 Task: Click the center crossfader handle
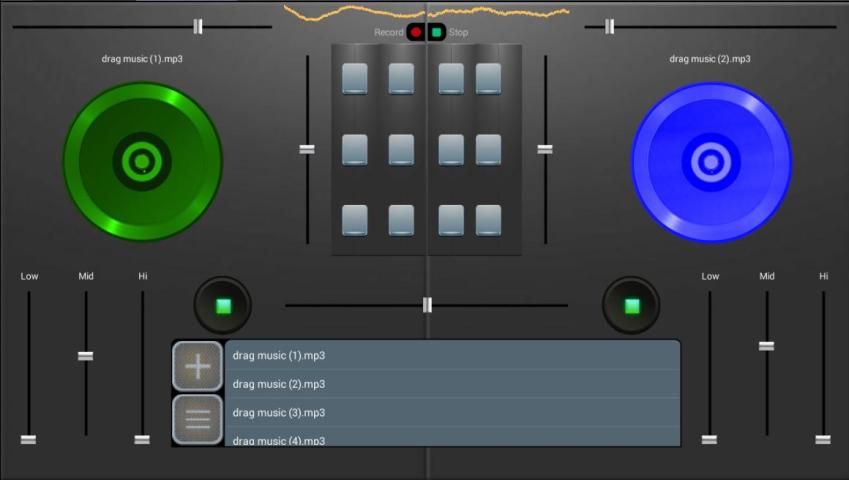pyautogui.click(x=427, y=305)
